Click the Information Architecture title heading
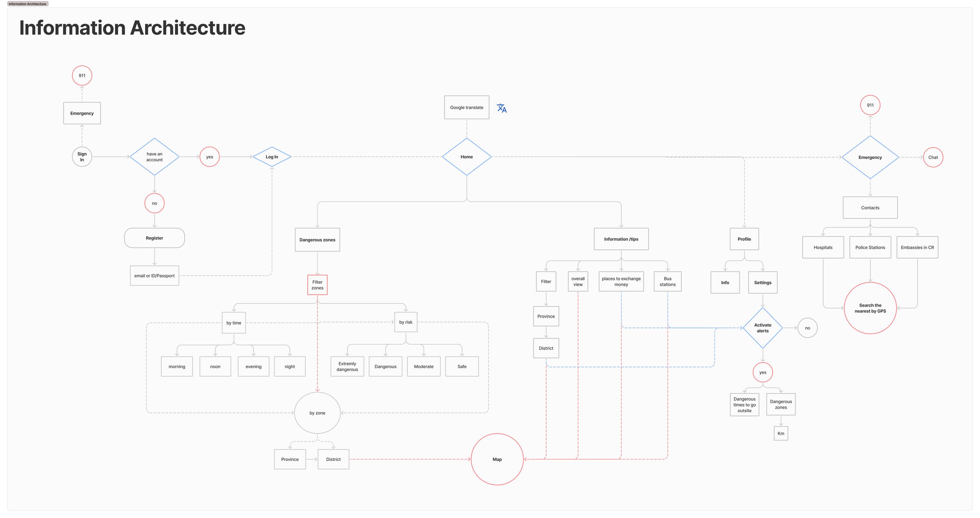Viewport: 980px width, 518px height. coord(132,28)
